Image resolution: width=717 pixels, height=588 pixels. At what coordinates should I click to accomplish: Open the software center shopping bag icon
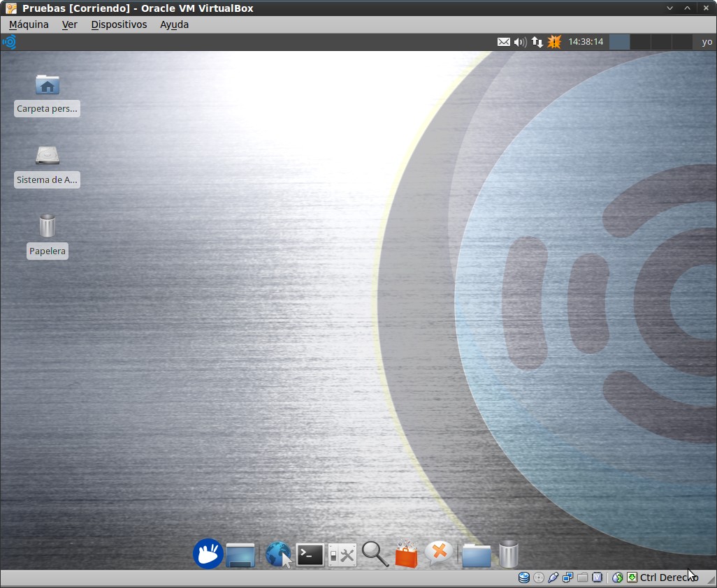406,554
